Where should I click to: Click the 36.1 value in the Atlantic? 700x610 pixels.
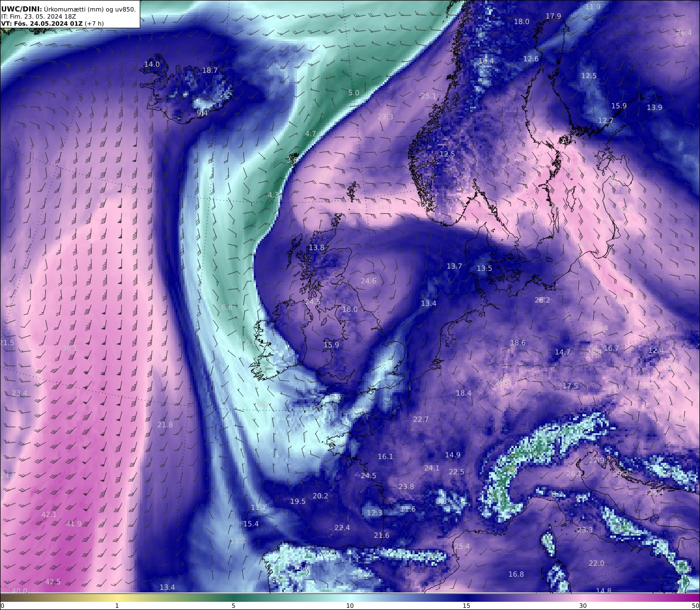point(70,348)
